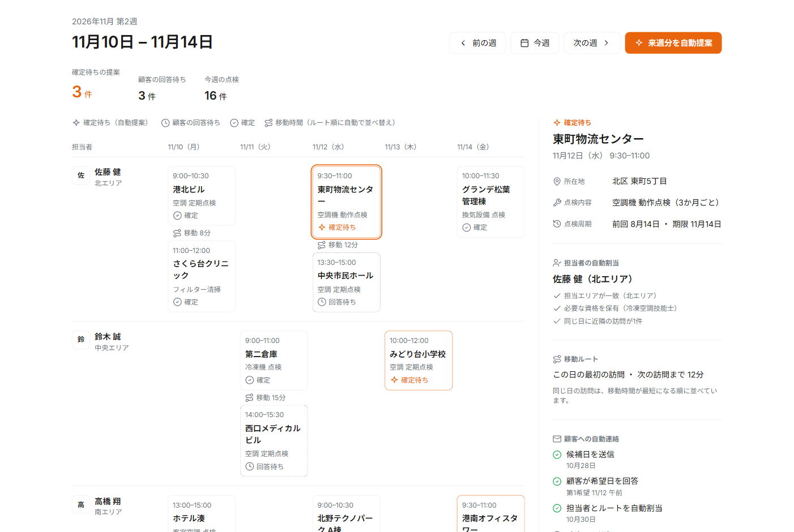Click the 11/12（水）column header
The image size is (794, 532).
(x=329, y=147)
